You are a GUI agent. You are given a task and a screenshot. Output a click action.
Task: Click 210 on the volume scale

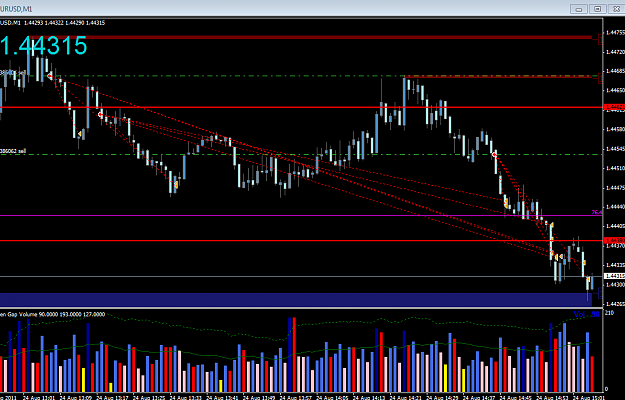tap(609, 313)
